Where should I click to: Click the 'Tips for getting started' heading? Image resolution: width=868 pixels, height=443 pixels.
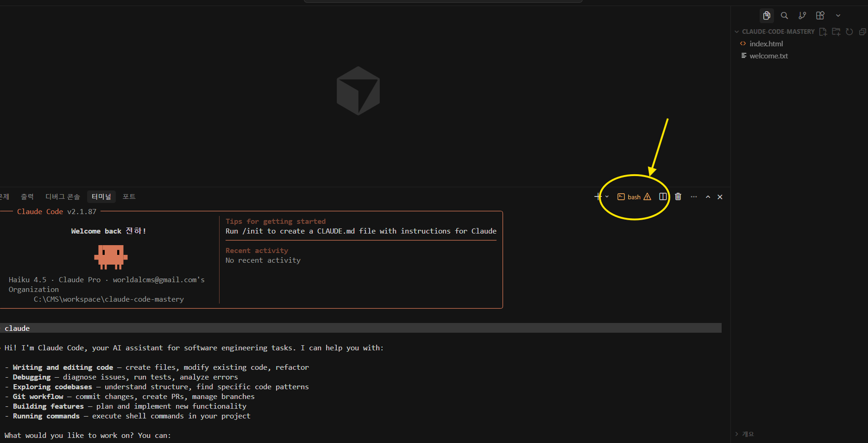pyautogui.click(x=276, y=221)
